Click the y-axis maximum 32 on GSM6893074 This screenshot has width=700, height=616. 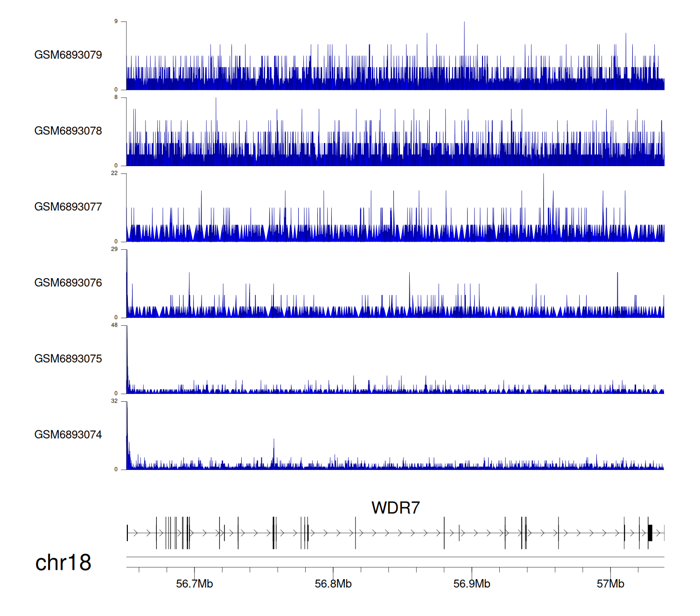click(114, 401)
